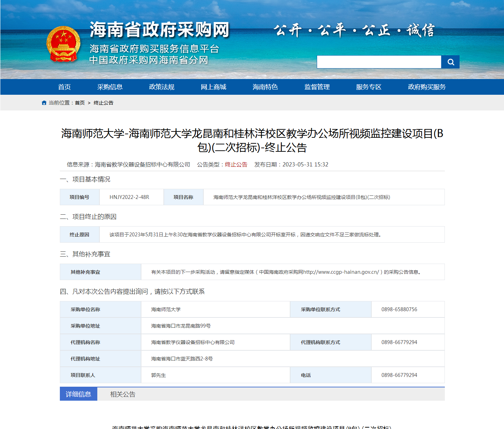Image resolution: width=504 pixels, height=429 pixels.
Task: Open the 监督管理 navigation menu
Action: pyautogui.click(x=317, y=87)
